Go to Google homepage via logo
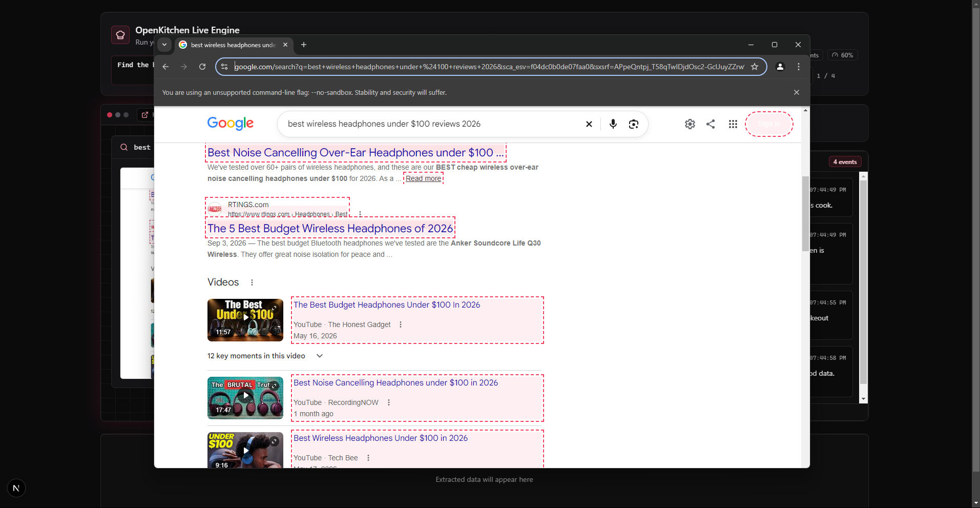Viewport: 980px width, 508px height. (x=231, y=124)
